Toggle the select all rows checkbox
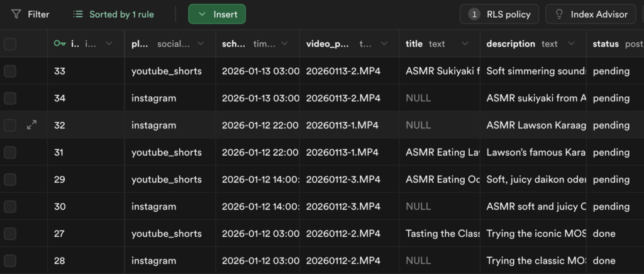Image resolution: width=644 pixels, height=274 pixels. pyautogui.click(x=10, y=43)
